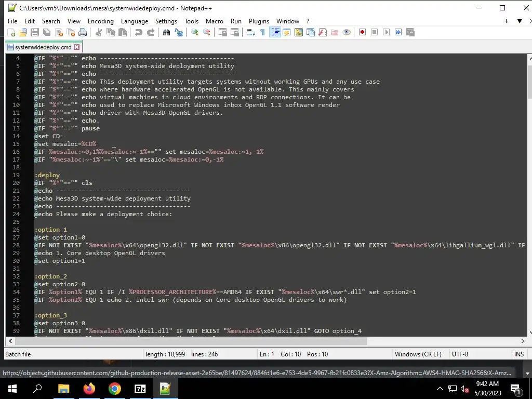Viewport: 532px width, 399px height.
Task: Open the Edit menu
Action: [x=30, y=21]
